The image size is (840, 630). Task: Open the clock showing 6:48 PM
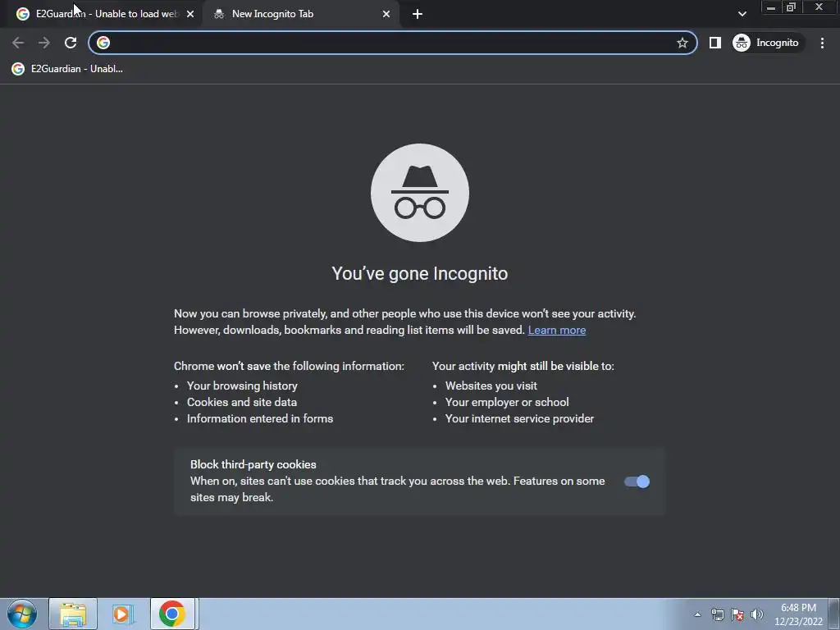798,614
